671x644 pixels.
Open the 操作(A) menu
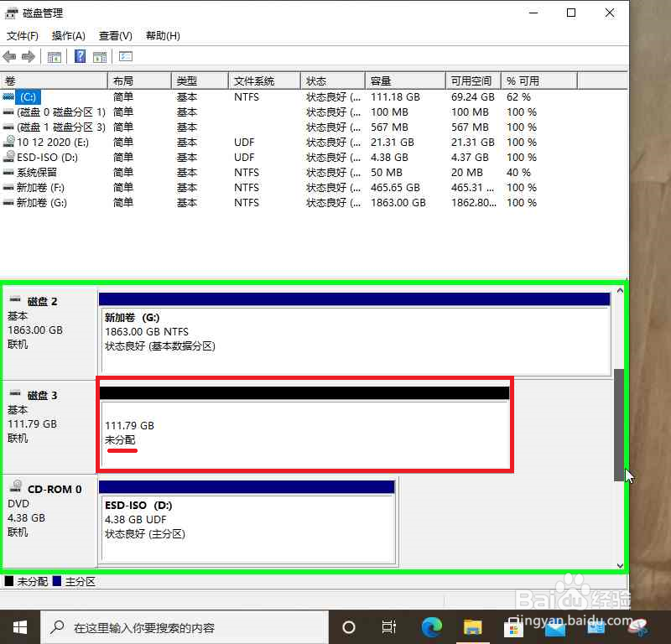pos(69,35)
